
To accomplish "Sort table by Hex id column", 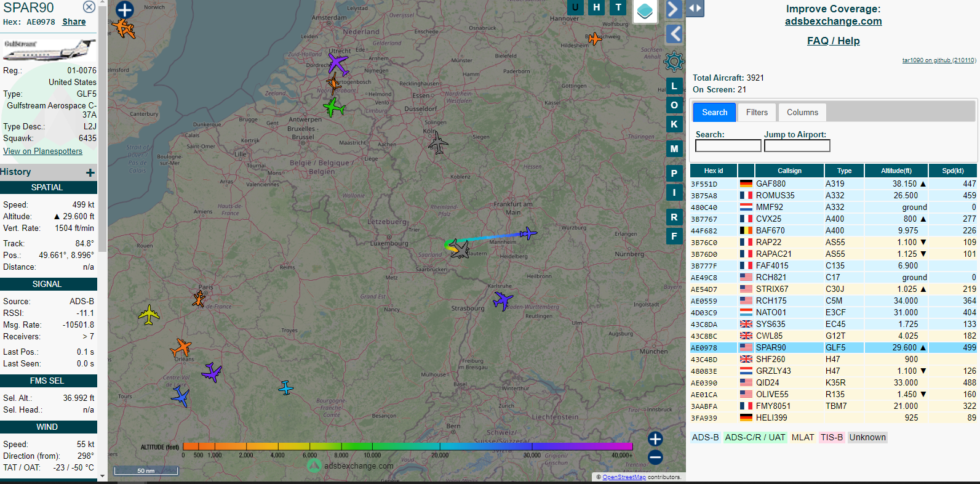I will click(x=713, y=171).
